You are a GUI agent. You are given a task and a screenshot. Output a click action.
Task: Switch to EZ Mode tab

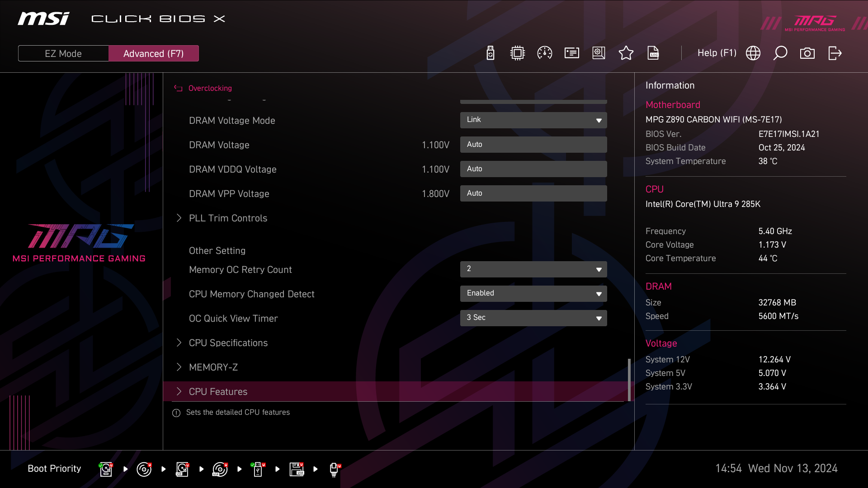click(63, 53)
